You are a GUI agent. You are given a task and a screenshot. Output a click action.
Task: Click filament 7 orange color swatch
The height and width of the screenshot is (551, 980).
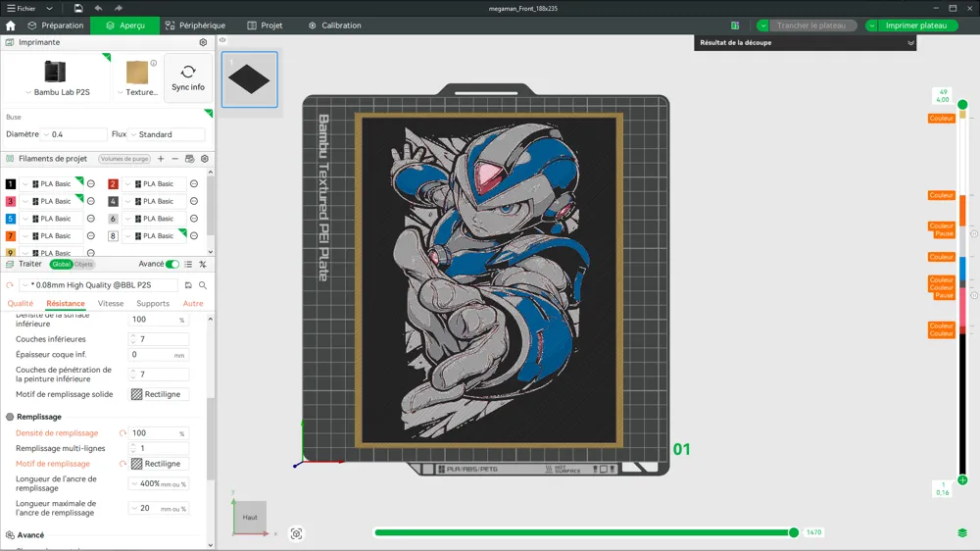click(x=11, y=235)
